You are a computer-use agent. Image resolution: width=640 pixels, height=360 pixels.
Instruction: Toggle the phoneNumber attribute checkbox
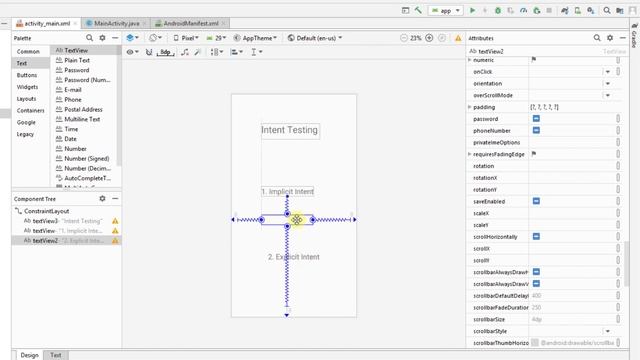coord(536,130)
